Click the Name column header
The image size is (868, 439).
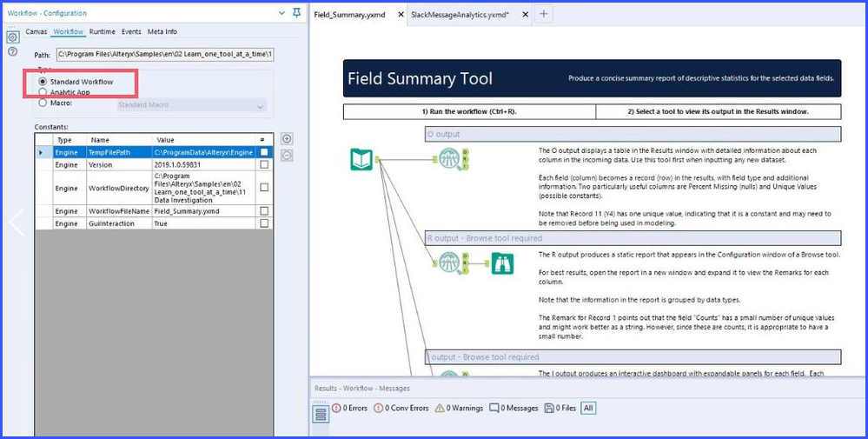(119, 140)
